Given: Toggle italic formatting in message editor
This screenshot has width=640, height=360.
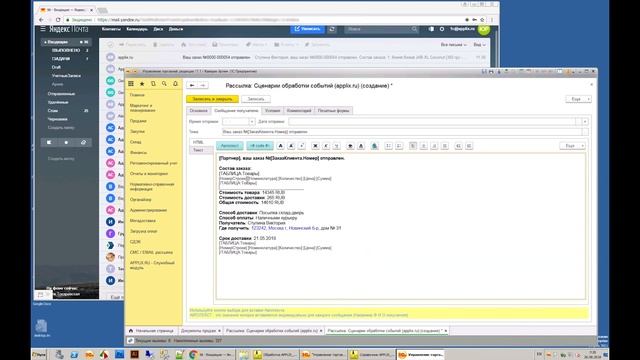Looking at the screenshot, I should click(326, 146).
